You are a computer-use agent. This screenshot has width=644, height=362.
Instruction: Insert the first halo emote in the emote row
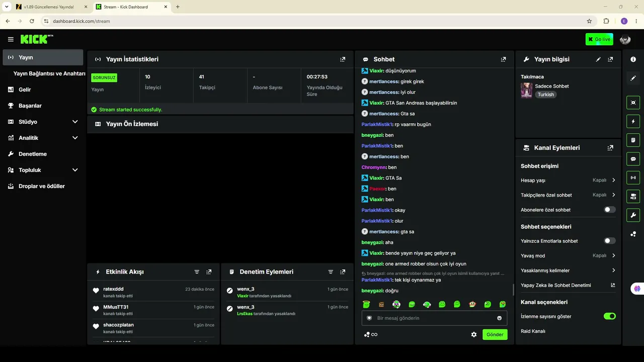366,304
